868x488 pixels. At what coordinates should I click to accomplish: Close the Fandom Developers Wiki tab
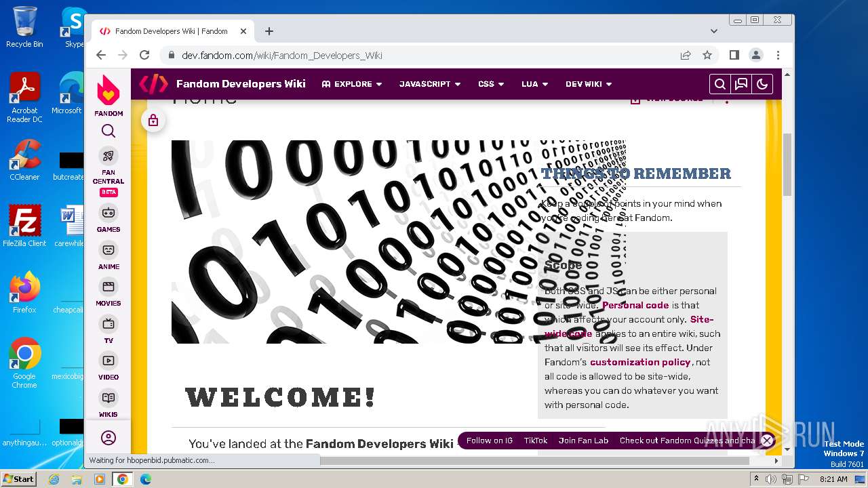point(243,31)
